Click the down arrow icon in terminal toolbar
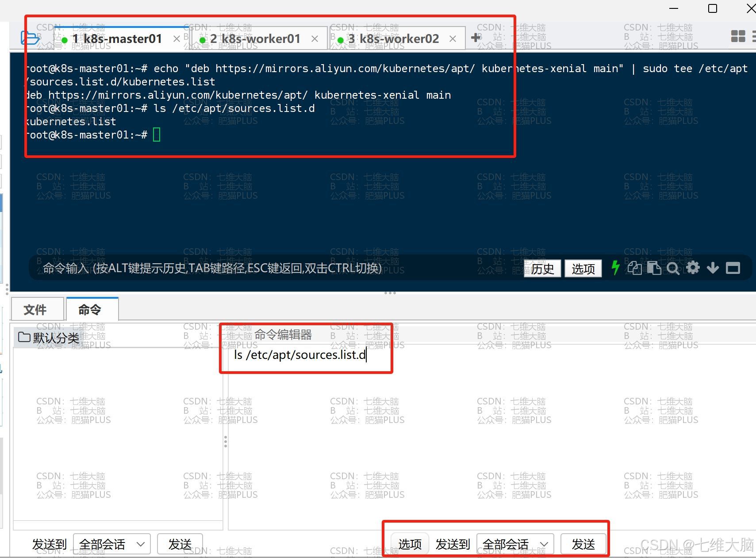Viewport: 756px width, 558px height. point(713,268)
